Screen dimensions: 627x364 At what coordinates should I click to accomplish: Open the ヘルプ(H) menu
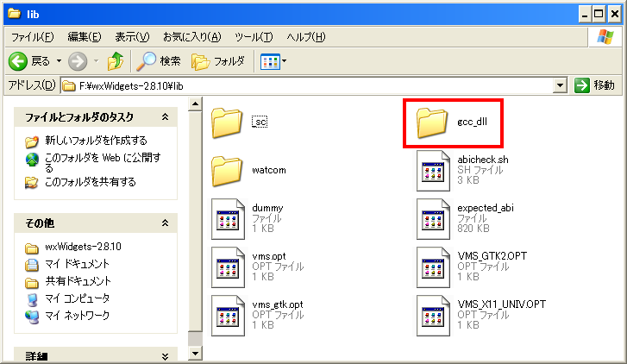tap(306, 37)
